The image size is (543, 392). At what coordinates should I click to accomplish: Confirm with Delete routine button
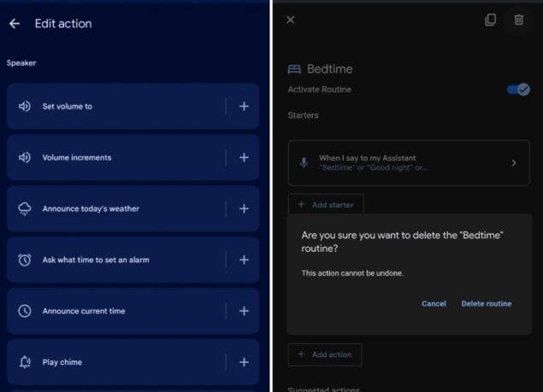(x=486, y=303)
